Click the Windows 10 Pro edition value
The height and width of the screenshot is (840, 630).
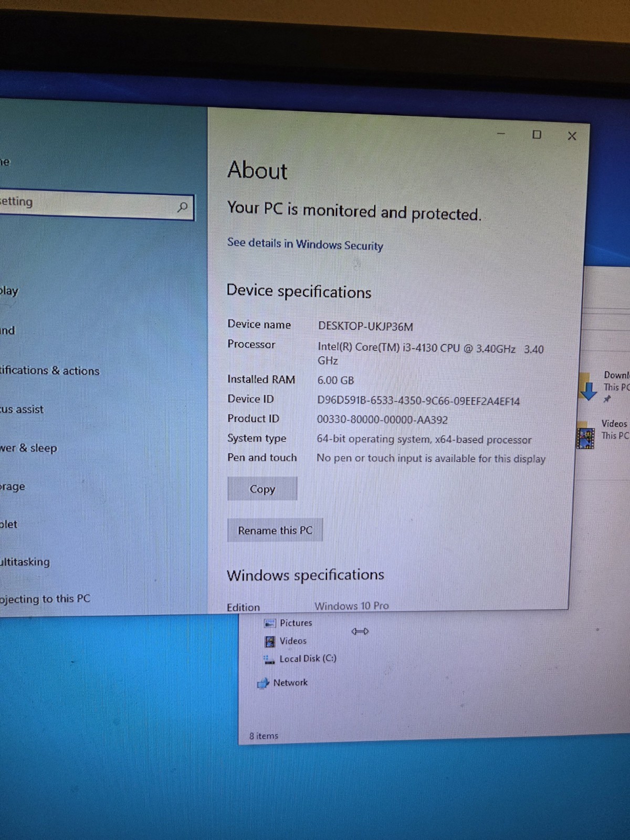pos(352,605)
